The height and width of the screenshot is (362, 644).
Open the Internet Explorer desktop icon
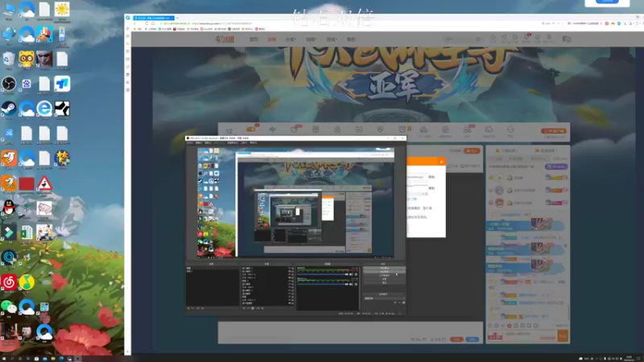(x=44, y=109)
